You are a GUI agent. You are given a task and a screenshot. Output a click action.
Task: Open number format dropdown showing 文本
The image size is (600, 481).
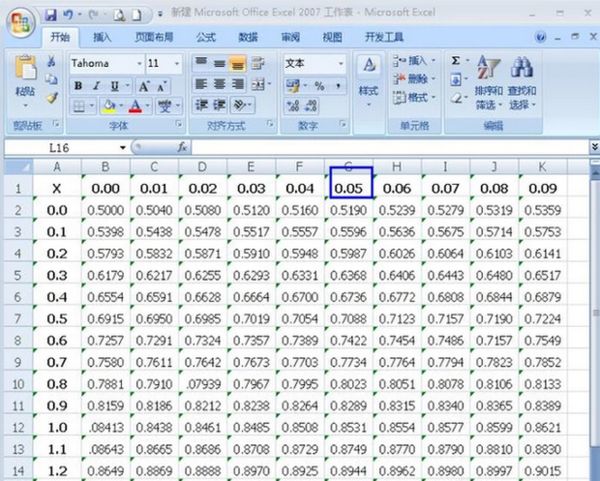tap(341, 64)
